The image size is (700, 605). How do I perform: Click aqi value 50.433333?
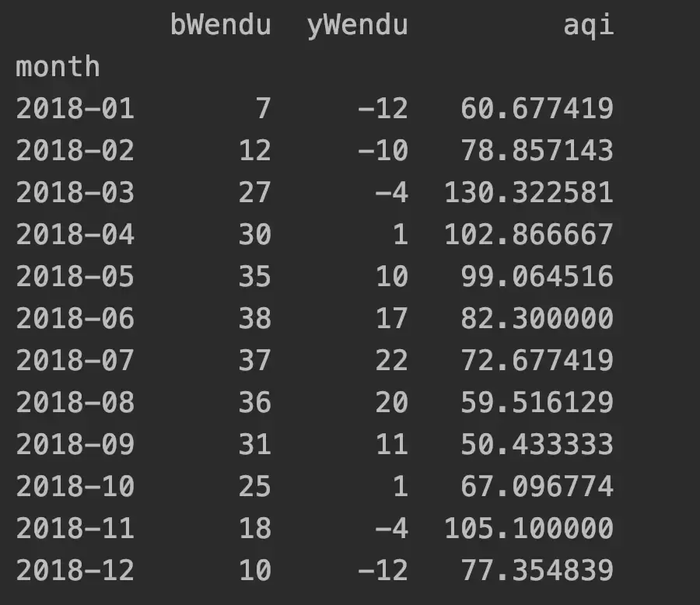tap(537, 445)
